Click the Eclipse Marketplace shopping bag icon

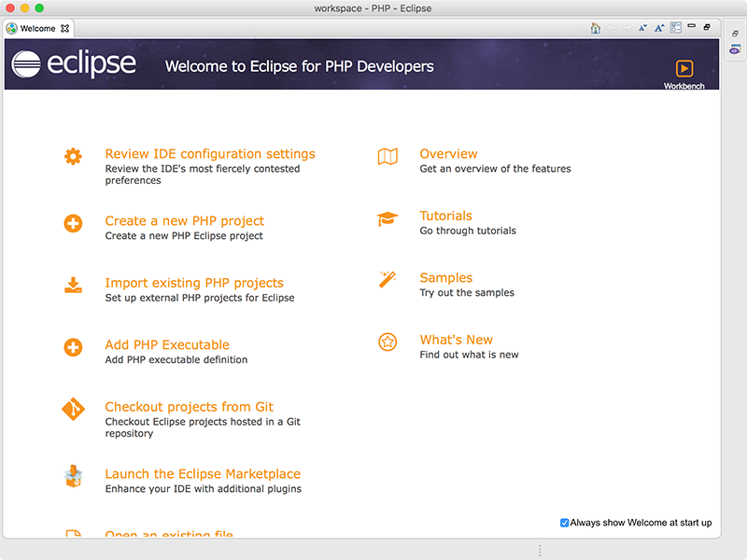(73, 476)
